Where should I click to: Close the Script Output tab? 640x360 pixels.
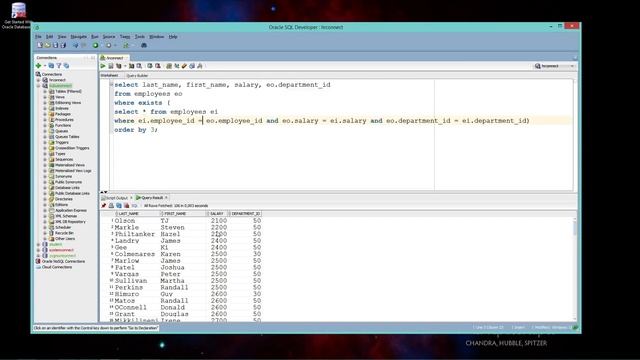point(131,198)
